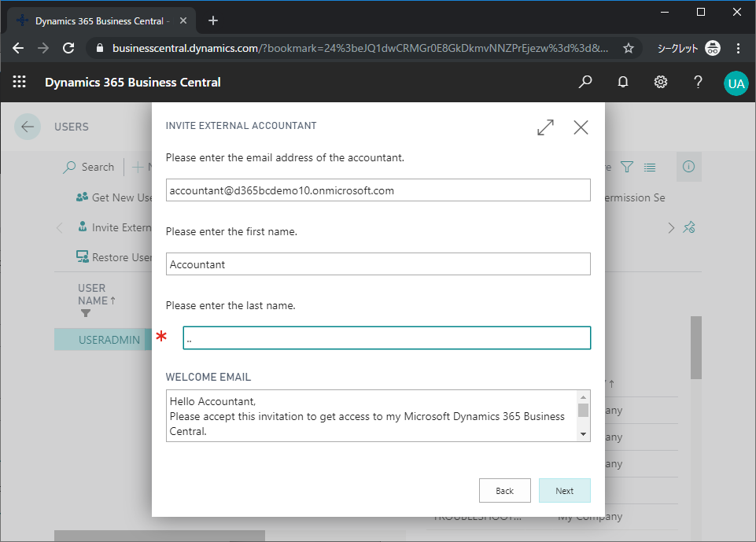Viewport: 756px width, 542px height.
Task: Edit the accountant email address field
Action: point(378,190)
